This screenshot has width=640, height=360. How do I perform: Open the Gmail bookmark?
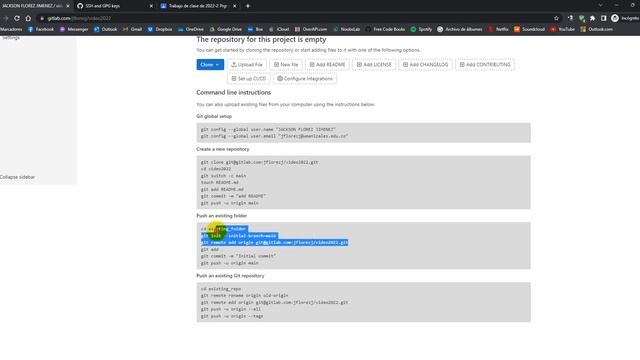pos(132,29)
